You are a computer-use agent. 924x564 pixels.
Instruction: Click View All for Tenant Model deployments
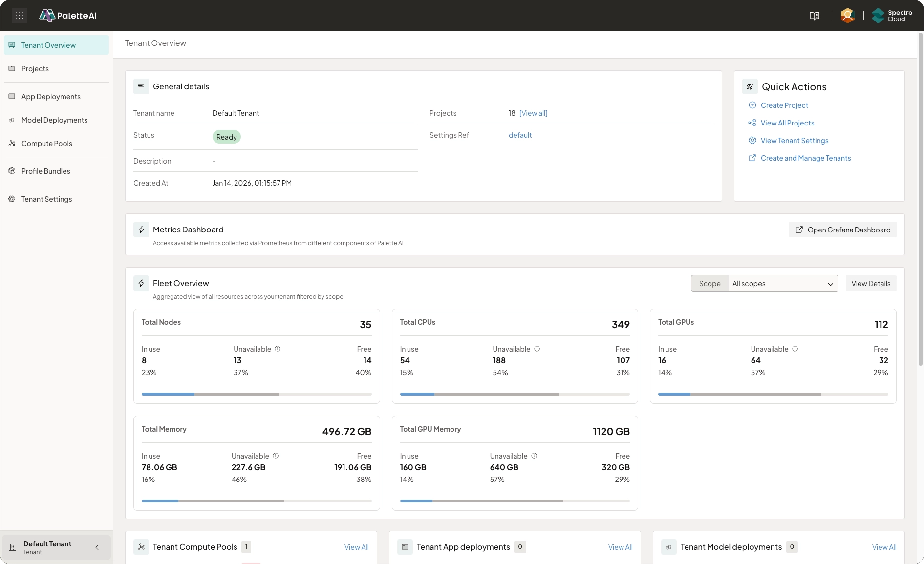point(884,547)
